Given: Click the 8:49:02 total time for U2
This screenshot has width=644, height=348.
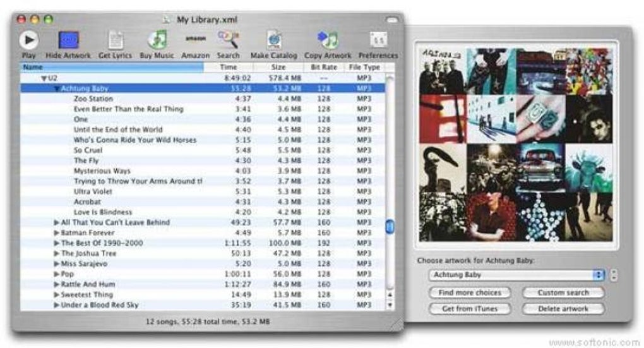Looking at the screenshot, I should point(237,78).
